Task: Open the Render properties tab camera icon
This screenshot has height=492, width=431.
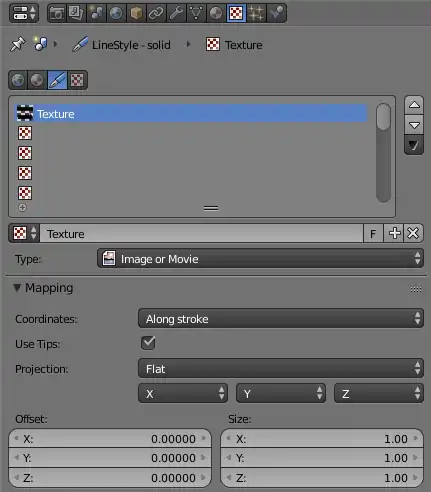Action: 57,13
